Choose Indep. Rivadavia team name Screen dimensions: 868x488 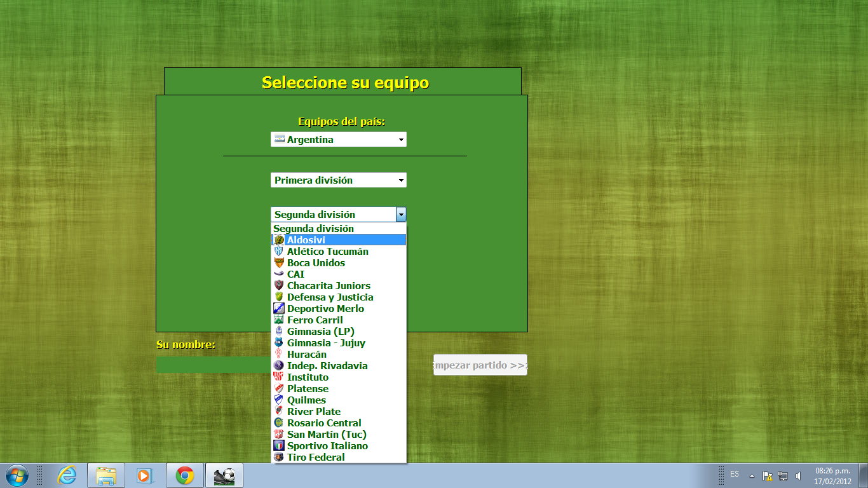pos(327,366)
